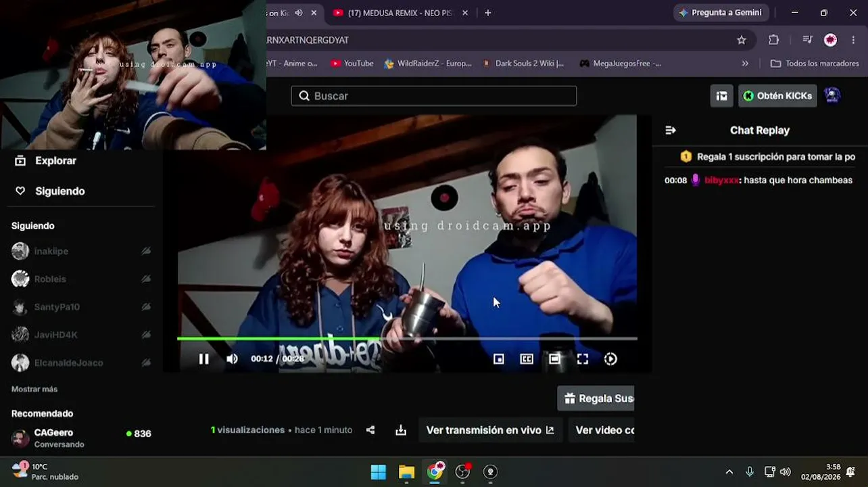
Task: Click the Obtén KICKs button
Action: click(x=777, y=96)
